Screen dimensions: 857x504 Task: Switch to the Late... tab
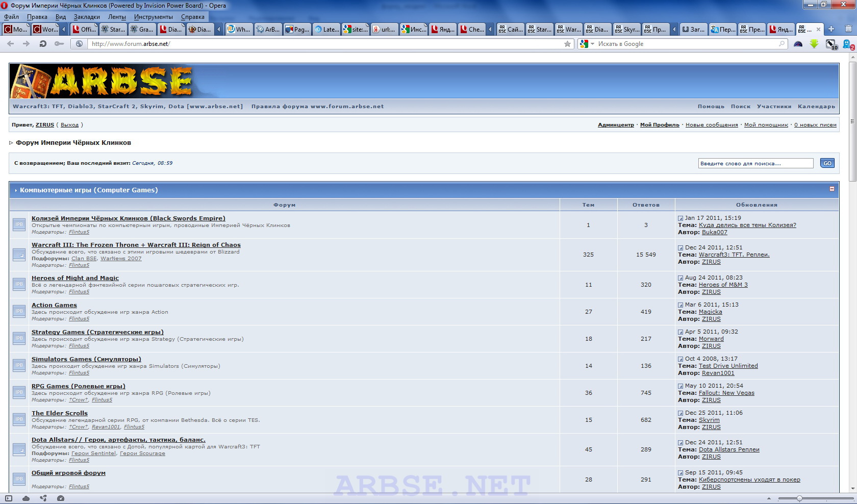(x=327, y=30)
